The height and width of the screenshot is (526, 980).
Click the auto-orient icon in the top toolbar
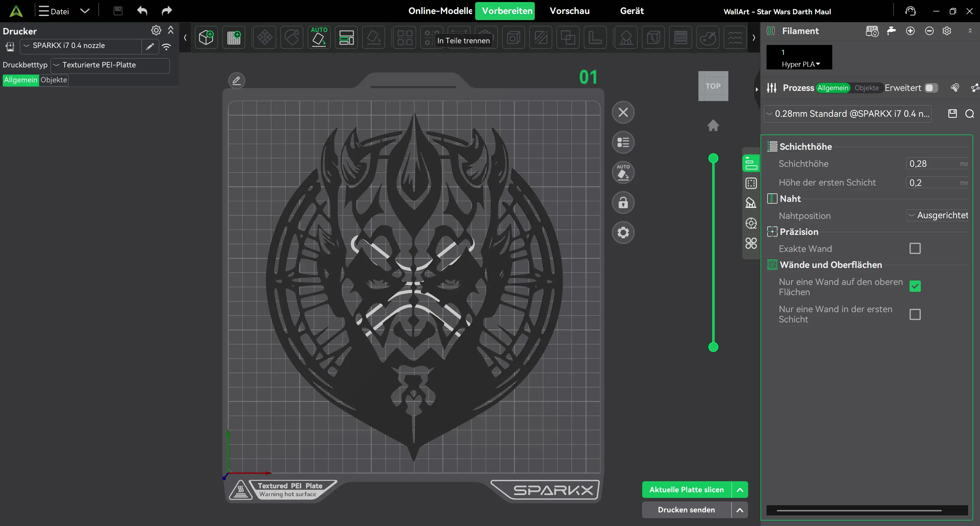(319, 37)
